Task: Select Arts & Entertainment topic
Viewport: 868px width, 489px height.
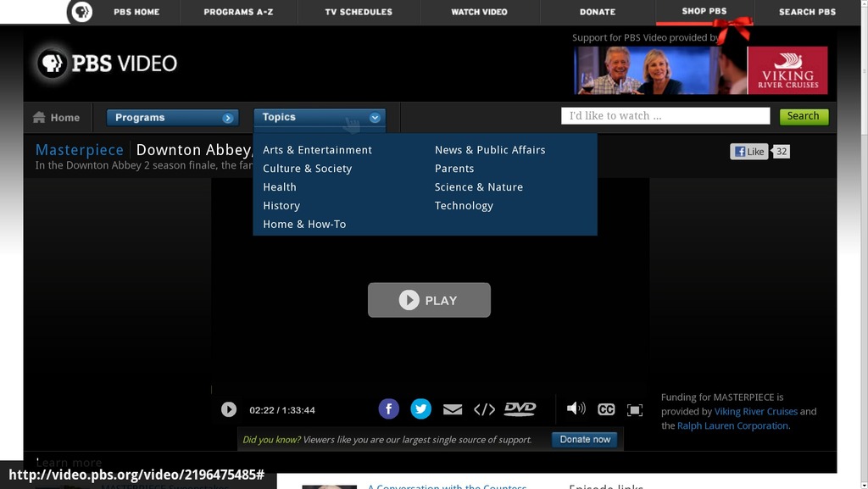Action: (x=317, y=150)
